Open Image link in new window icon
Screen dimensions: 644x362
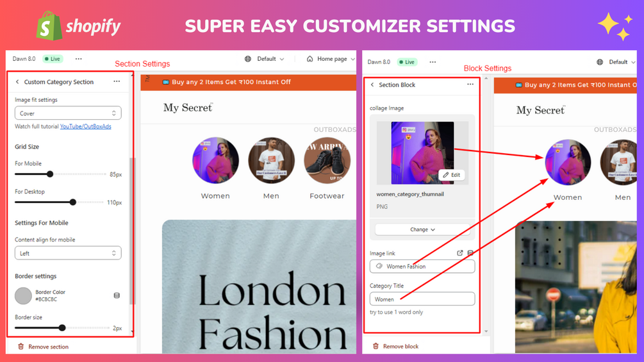pos(459,253)
